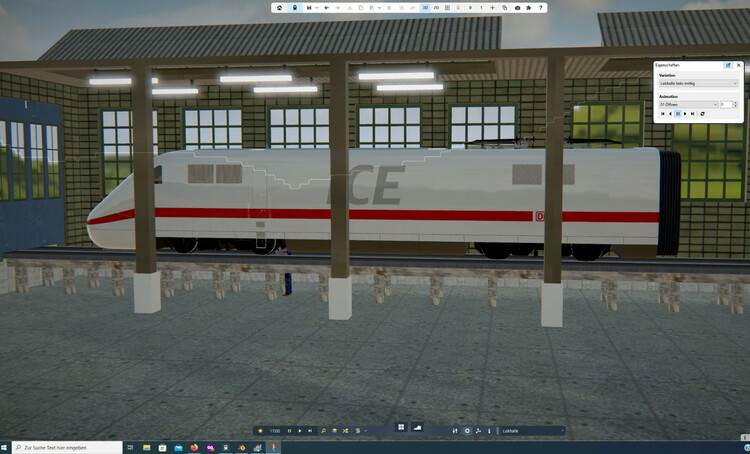
Task: Click the blue-yellow sphere icon in bottom bar
Action: click(334, 431)
